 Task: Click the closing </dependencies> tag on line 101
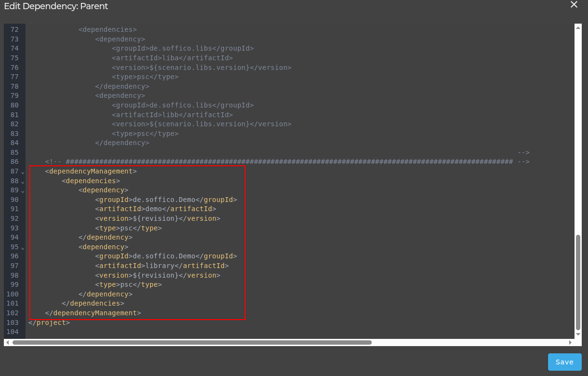(93, 303)
